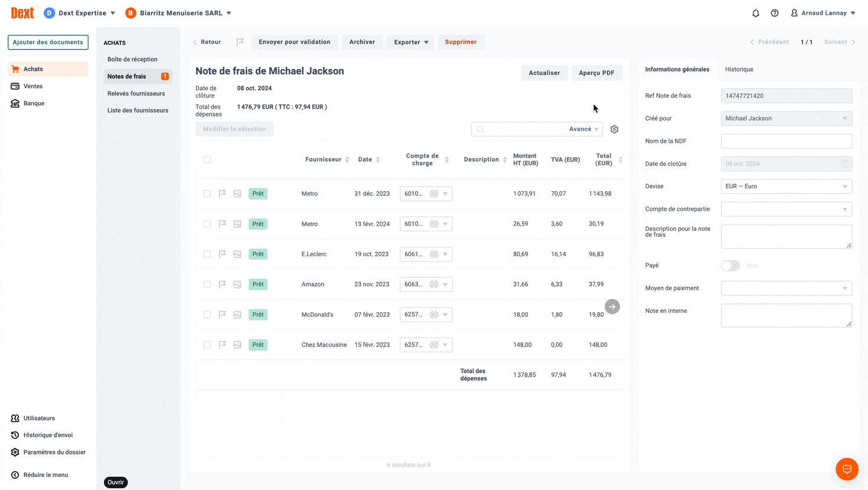Go to Liste des fournisseurs
This screenshot has width=868, height=490.
click(138, 110)
